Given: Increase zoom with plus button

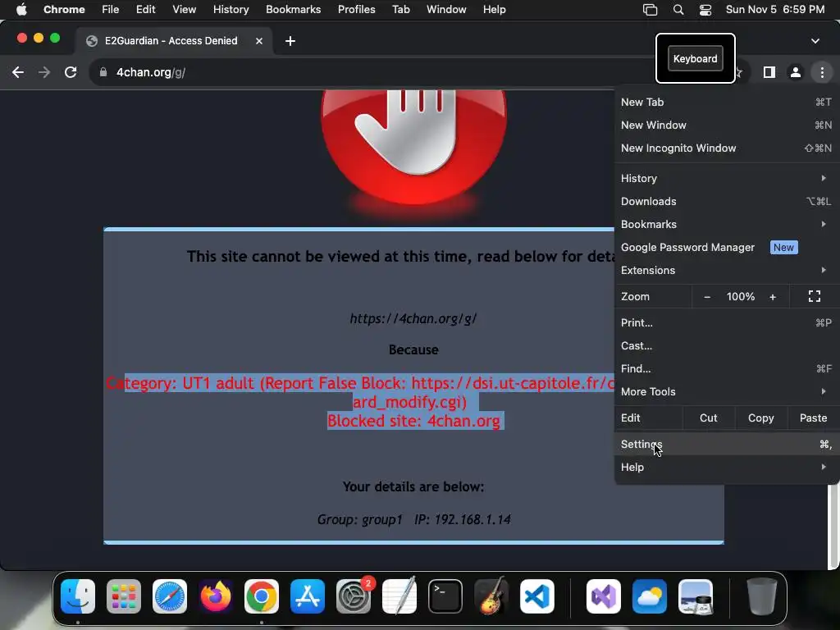Looking at the screenshot, I should [x=773, y=297].
